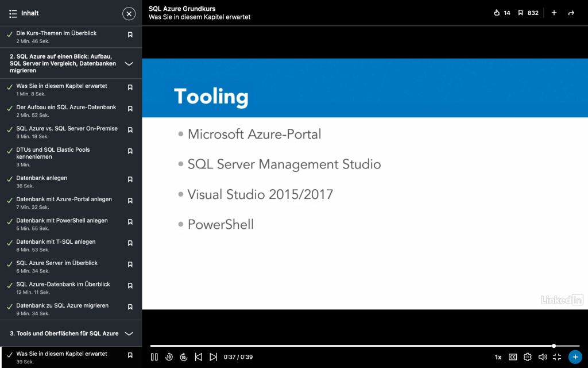
Task: Toggle closed captions
Action: [x=513, y=357]
